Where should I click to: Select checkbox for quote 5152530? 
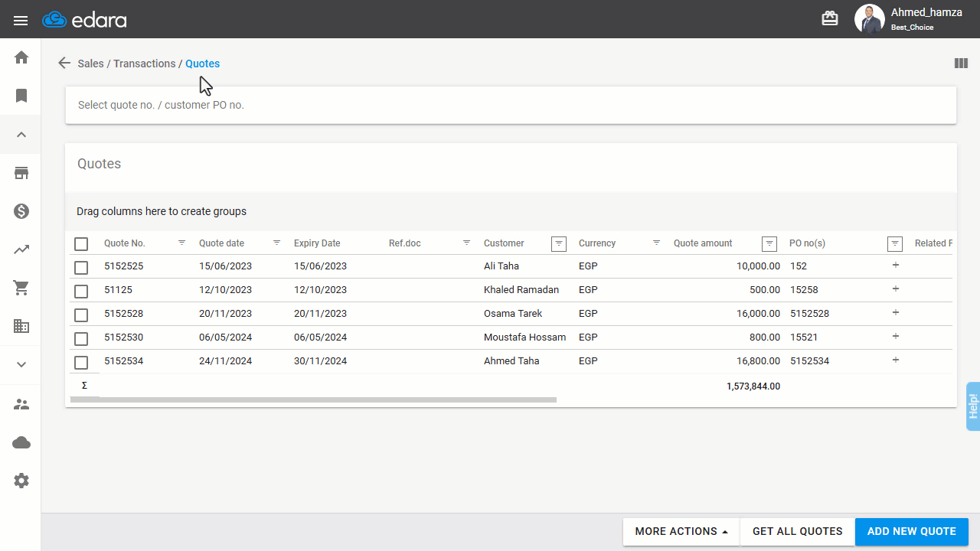coord(81,338)
